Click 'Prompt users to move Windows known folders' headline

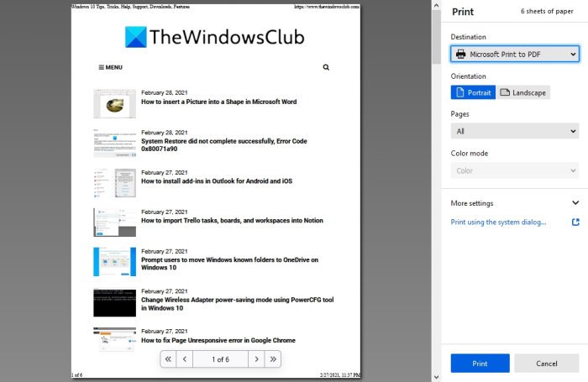click(229, 264)
